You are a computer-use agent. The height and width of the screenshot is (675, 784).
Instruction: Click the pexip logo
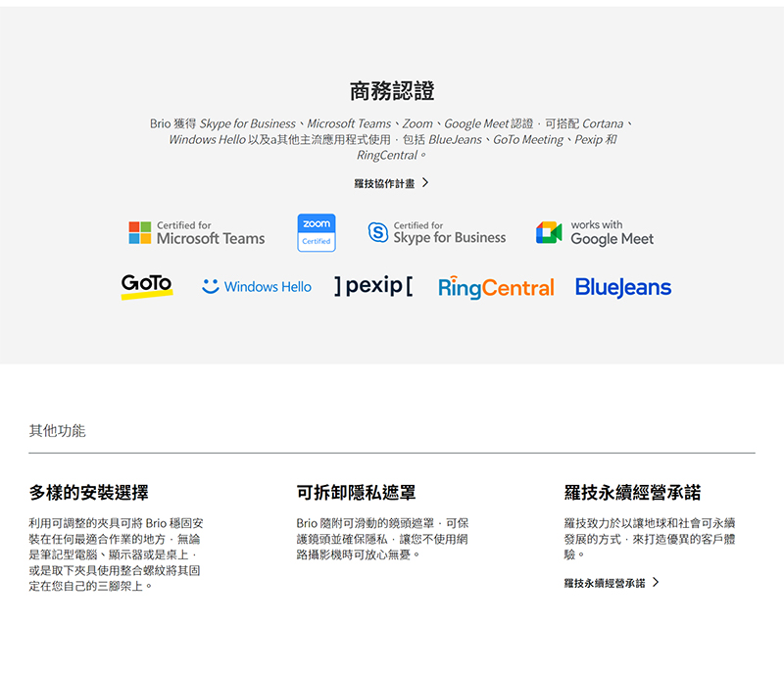373,286
